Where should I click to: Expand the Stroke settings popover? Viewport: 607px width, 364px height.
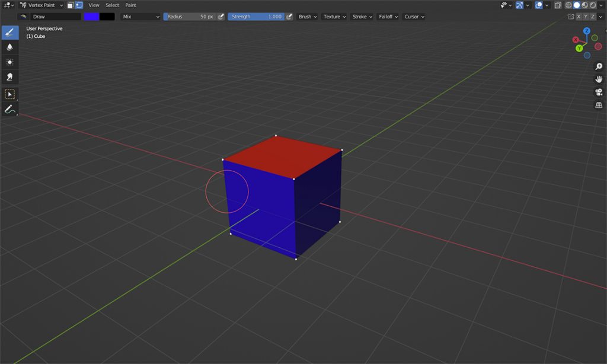[362, 17]
